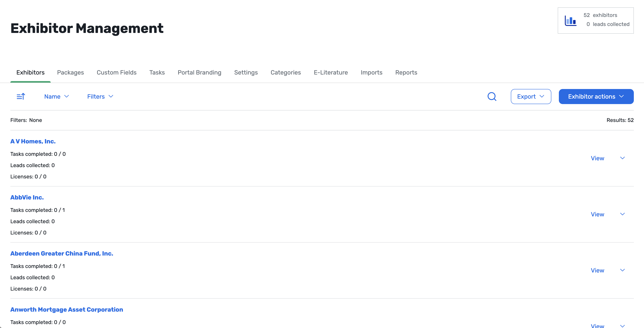This screenshot has width=644, height=328.
Task: Click View for A V Homes, Inc.
Action: (x=597, y=158)
